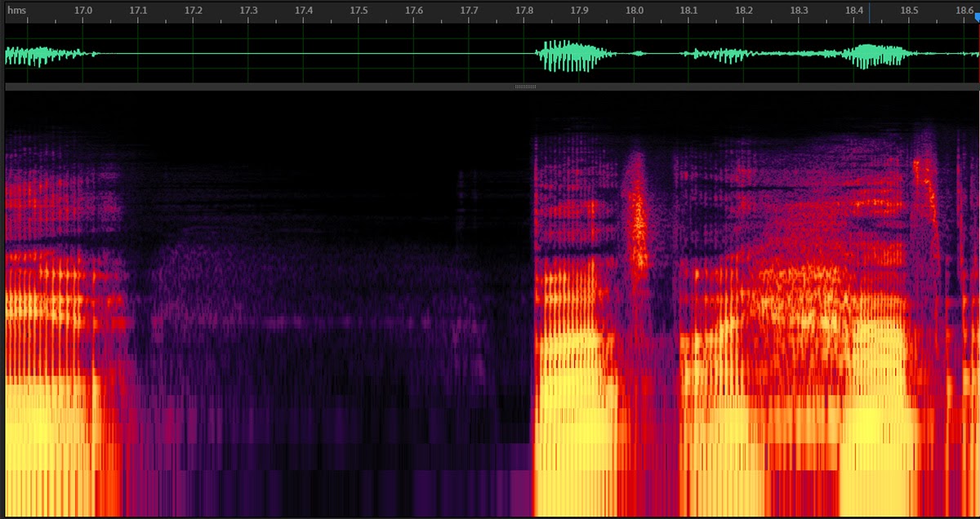The width and height of the screenshot is (980, 519).
Task: Click the 17.0 mark on the timeline ruler
Action: pos(82,11)
